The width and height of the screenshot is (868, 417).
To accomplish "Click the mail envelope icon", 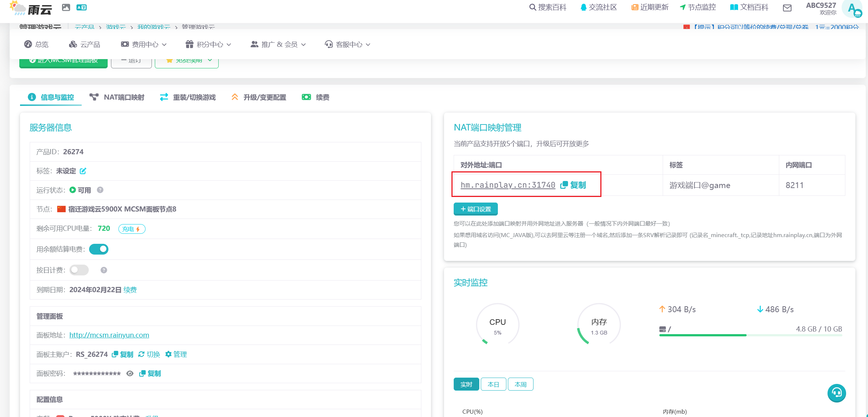I will (787, 8).
